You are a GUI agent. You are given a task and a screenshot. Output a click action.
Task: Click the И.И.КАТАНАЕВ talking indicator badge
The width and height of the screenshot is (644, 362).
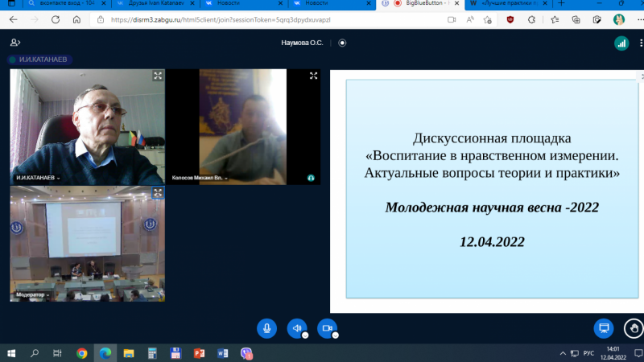(37, 60)
